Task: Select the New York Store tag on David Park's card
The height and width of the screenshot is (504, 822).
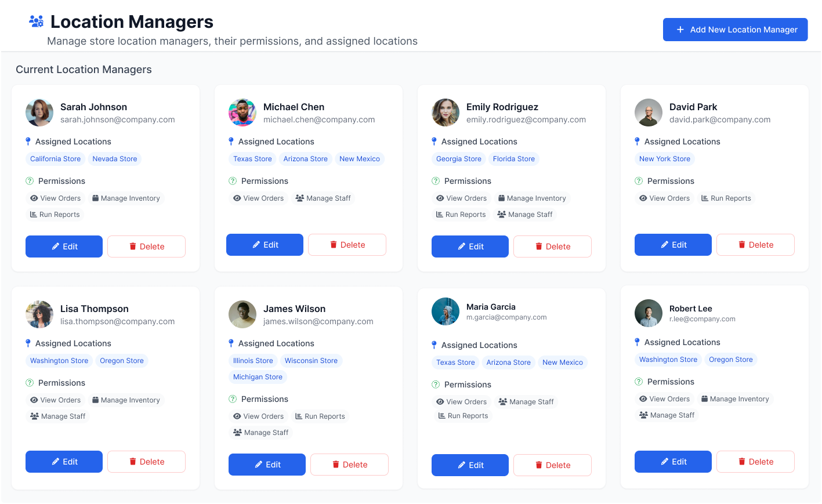Action: pyautogui.click(x=664, y=158)
